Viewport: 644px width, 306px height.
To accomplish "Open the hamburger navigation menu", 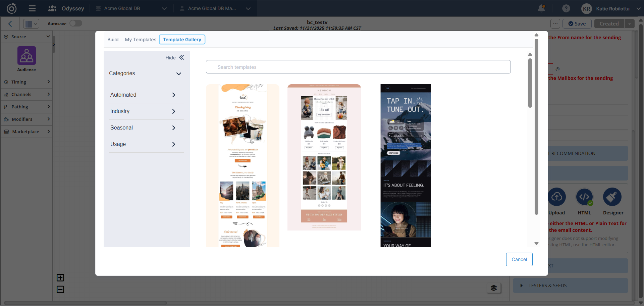I will (32, 8).
